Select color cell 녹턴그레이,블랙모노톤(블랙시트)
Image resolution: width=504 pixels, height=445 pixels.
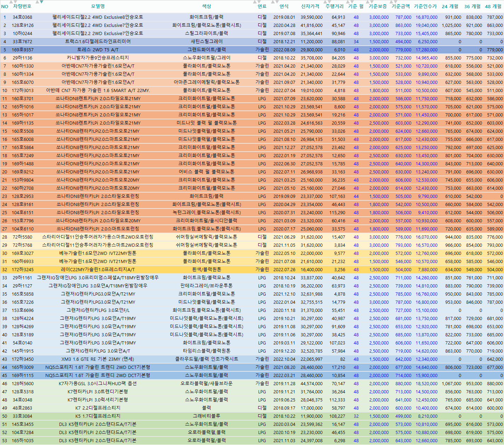(207, 212)
